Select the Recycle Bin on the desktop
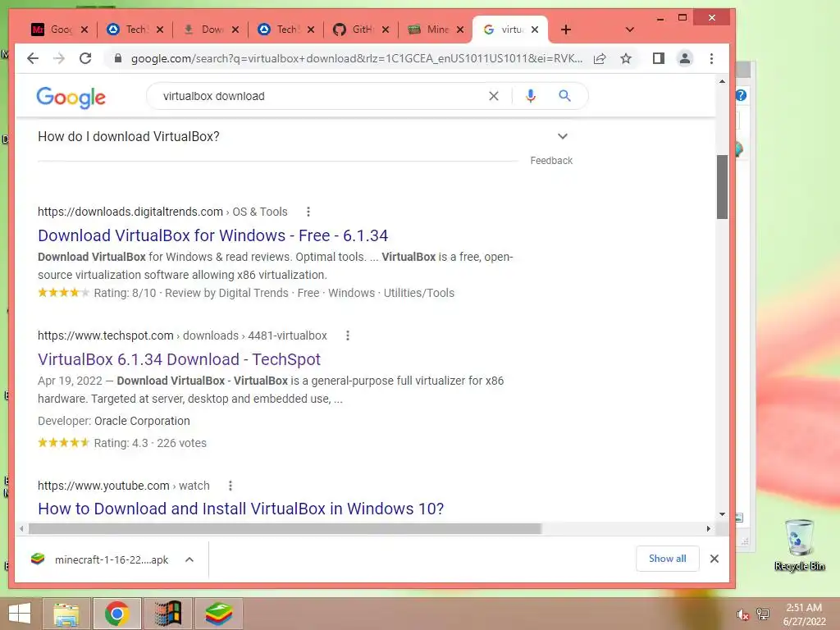 pos(799,546)
